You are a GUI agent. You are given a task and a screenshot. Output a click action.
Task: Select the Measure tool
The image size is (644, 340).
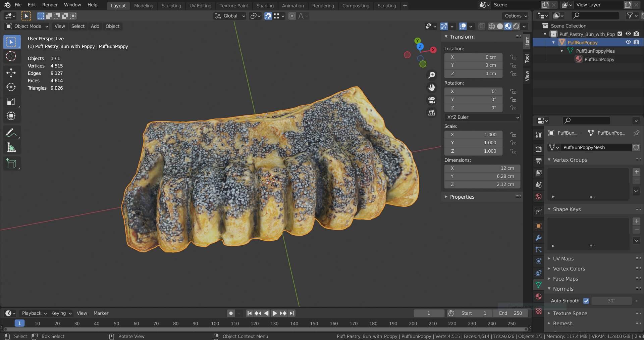11,147
